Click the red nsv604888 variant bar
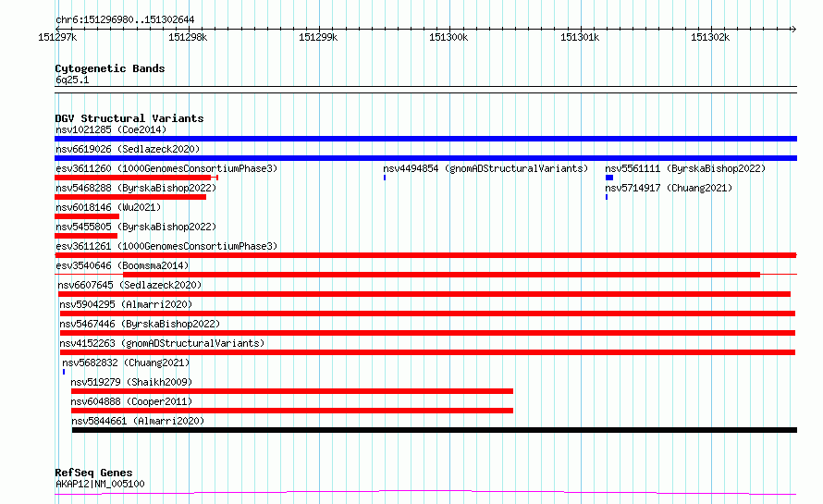The image size is (823, 504). (292, 411)
